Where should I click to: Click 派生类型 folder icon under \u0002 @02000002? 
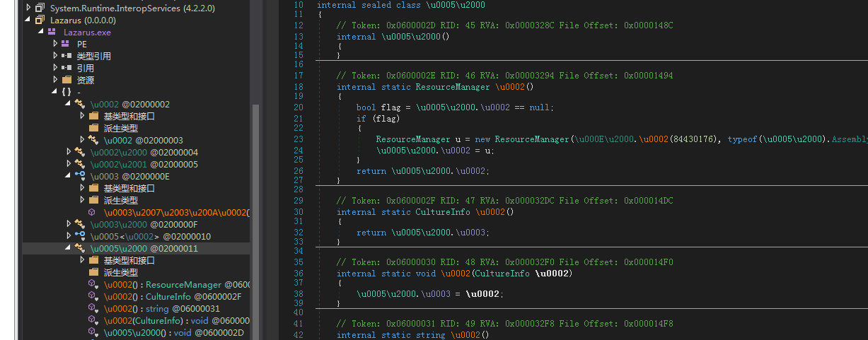(93, 128)
